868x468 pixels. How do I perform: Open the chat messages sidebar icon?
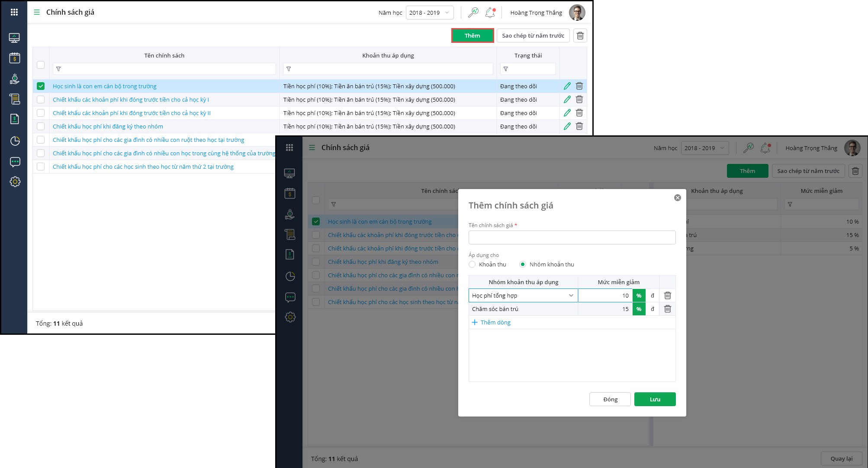(15, 162)
